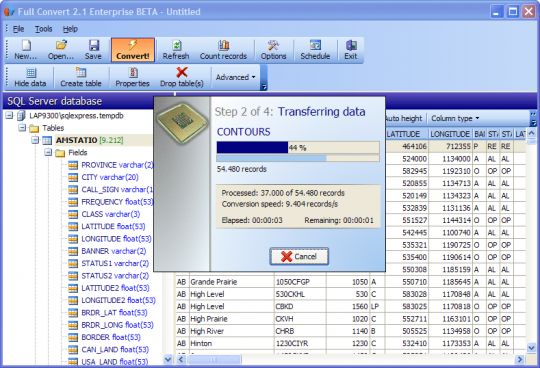
Task: Click the BRDR_LAT float(53) field icon
Action: click(73, 313)
